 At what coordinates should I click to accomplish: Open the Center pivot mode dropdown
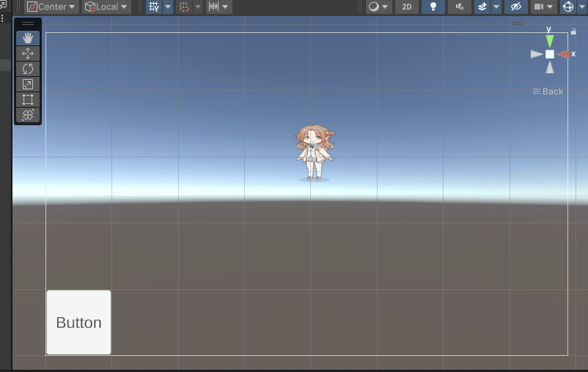(x=52, y=7)
